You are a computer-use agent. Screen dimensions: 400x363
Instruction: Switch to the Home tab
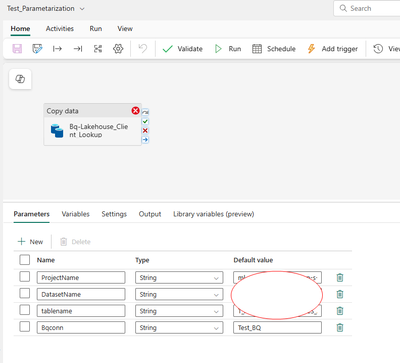[20, 29]
